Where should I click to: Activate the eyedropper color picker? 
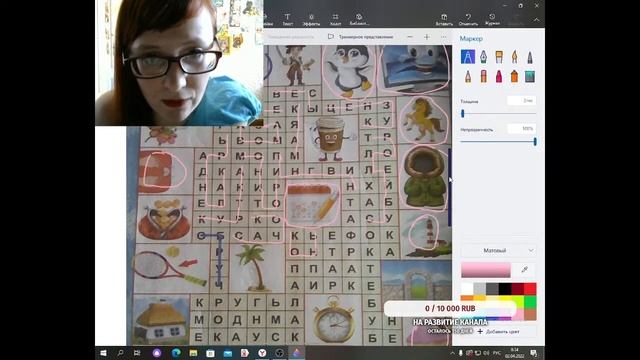tap(524, 269)
